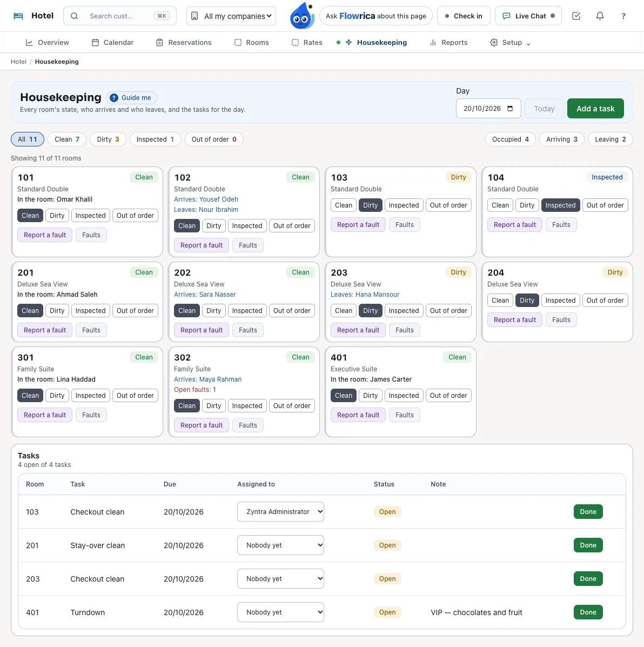Set room 104 to Out of order

[605, 205]
